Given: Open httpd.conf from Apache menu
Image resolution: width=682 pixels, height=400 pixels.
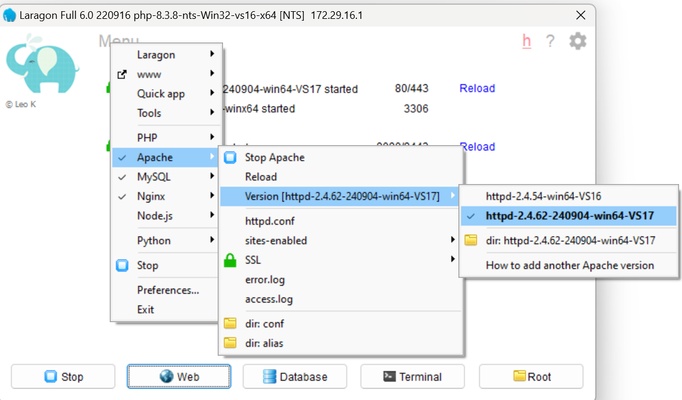Looking at the screenshot, I should pos(269,221).
